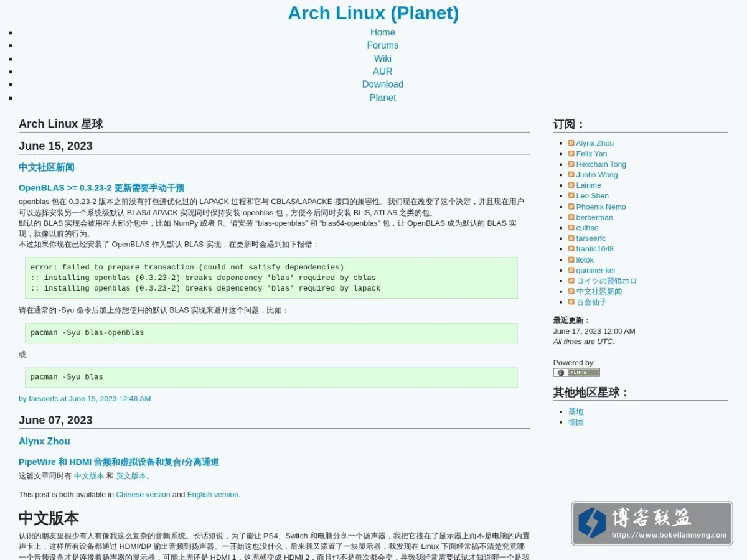This screenshot has height=560, width=747.
Task: Open the Alynx Zhou author heading link
Action: [x=44, y=441]
